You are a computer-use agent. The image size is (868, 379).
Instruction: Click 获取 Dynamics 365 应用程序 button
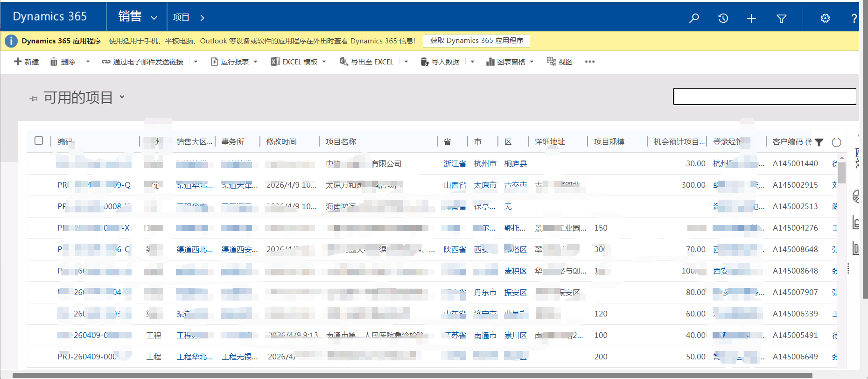[476, 41]
